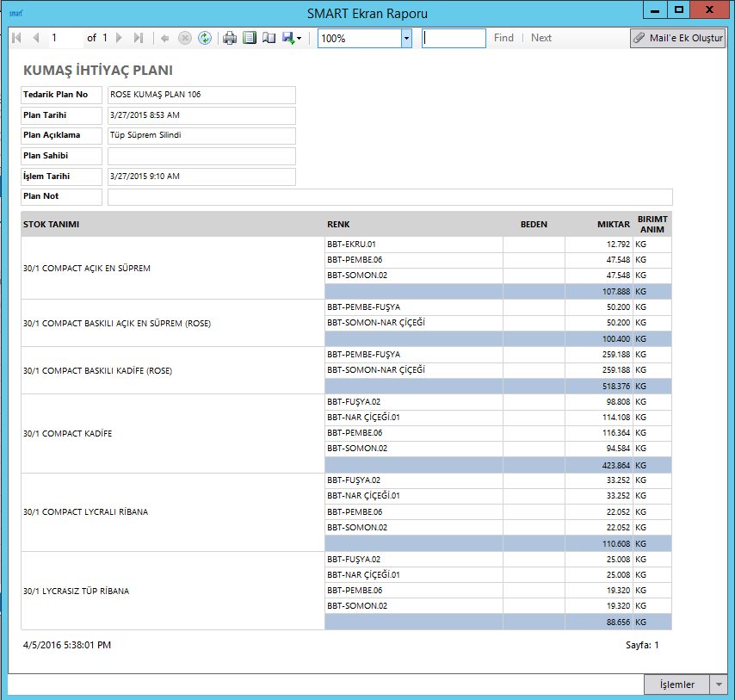Print the report
Screen dimensions: 735x700
(x=230, y=38)
